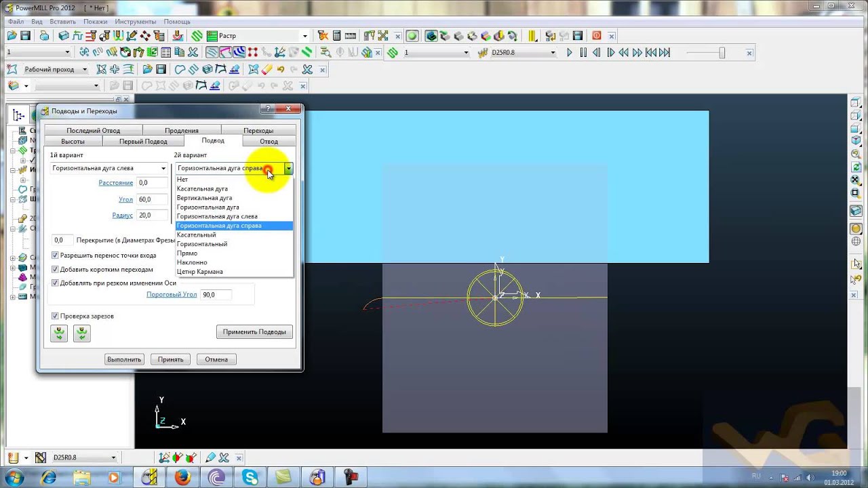Click the left green copy-leads arrow icon

click(x=59, y=333)
